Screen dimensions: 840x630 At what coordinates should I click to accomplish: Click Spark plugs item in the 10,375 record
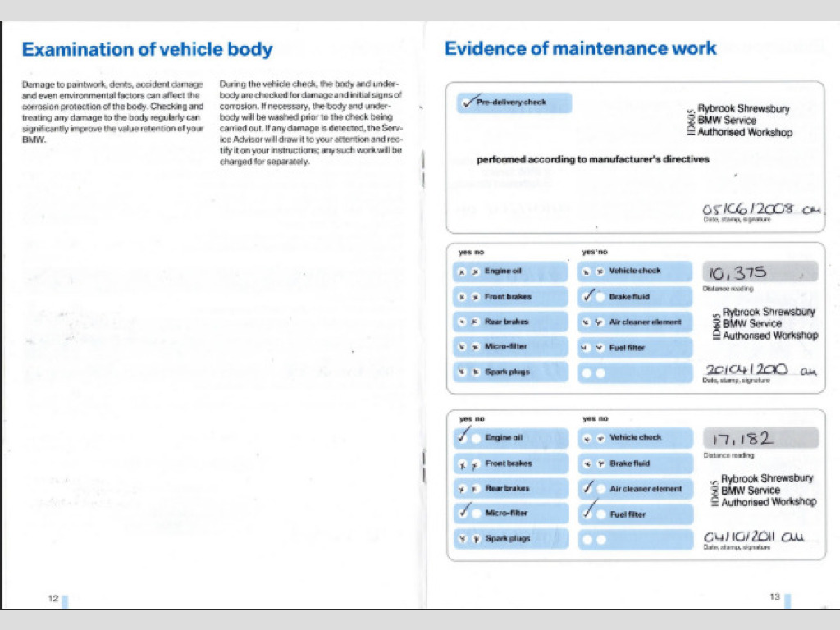pyautogui.click(x=509, y=372)
